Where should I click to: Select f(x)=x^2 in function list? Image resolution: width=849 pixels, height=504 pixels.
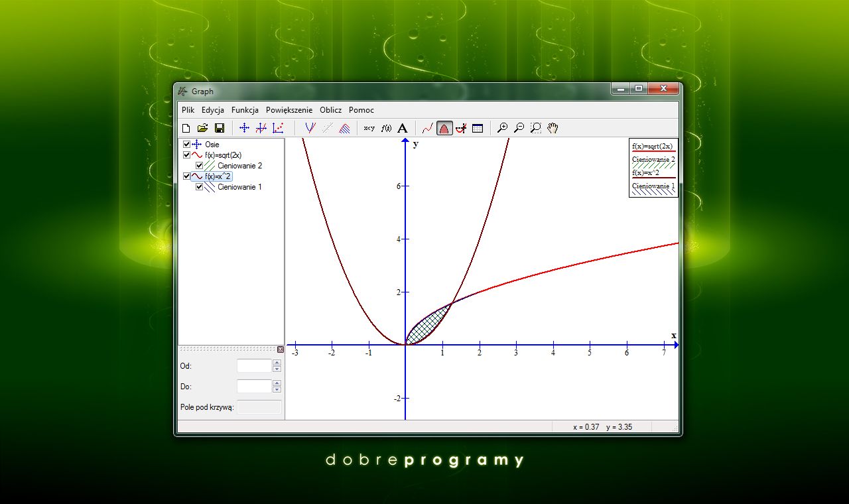218,176
